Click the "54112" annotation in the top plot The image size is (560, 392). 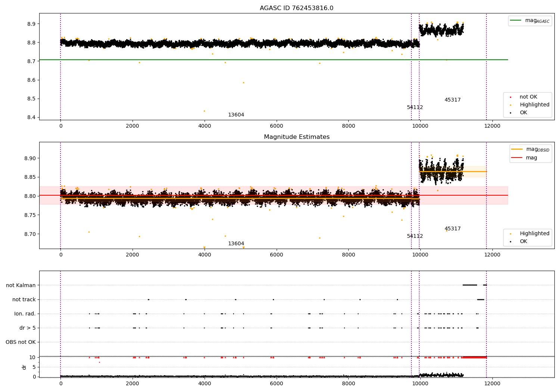415,108
